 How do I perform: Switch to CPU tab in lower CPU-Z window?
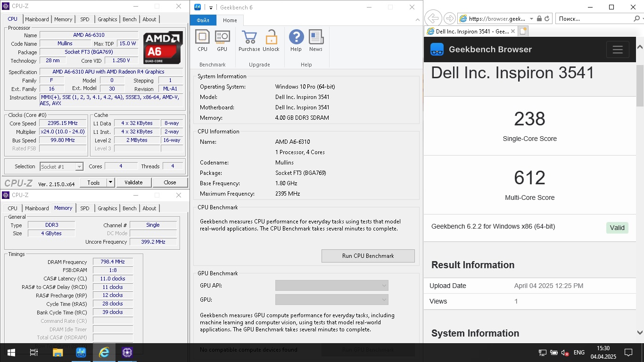click(x=13, y=208)
